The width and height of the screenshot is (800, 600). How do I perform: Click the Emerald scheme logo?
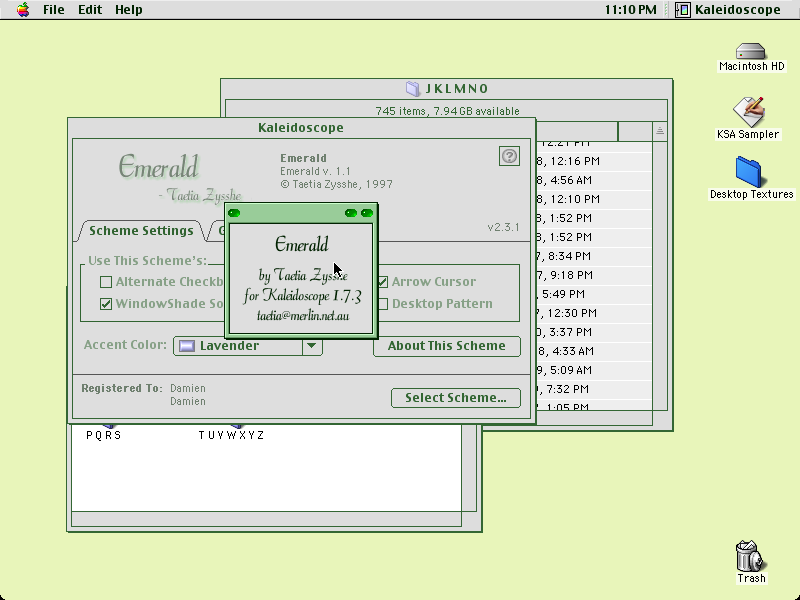(x=158, y=166)
